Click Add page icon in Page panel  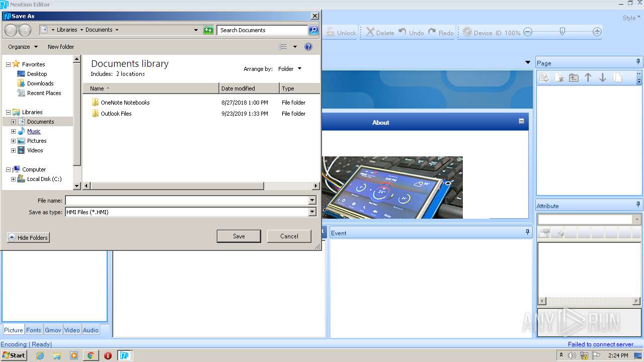(x=544, y=77)
